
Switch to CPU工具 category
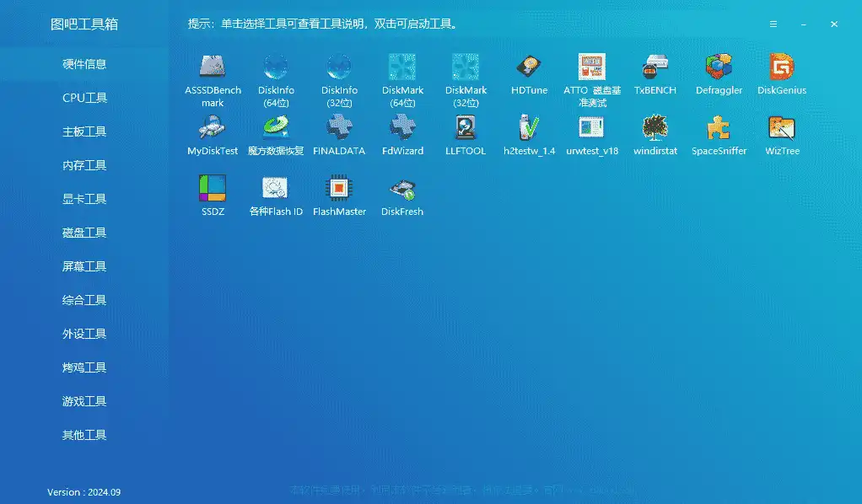pos(84,98)
